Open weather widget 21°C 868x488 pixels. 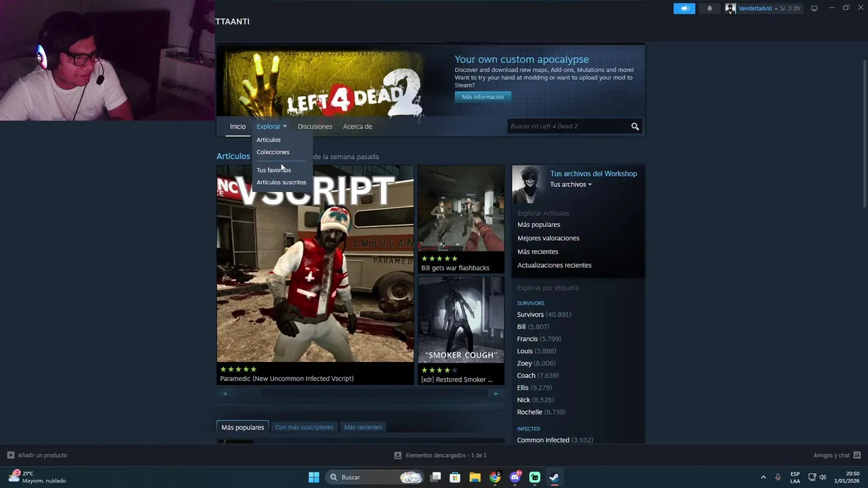coord(37,477)
